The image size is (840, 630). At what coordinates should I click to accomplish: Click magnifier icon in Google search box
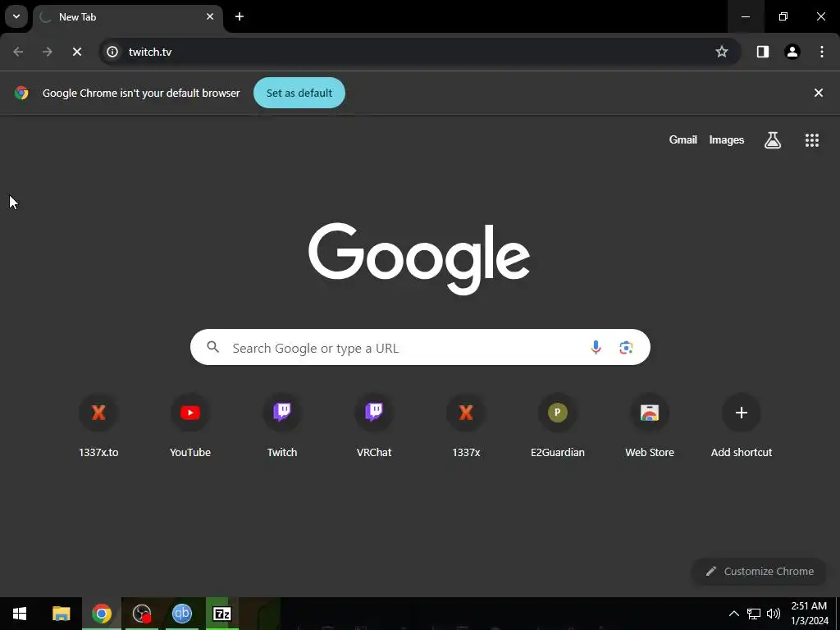213,347
